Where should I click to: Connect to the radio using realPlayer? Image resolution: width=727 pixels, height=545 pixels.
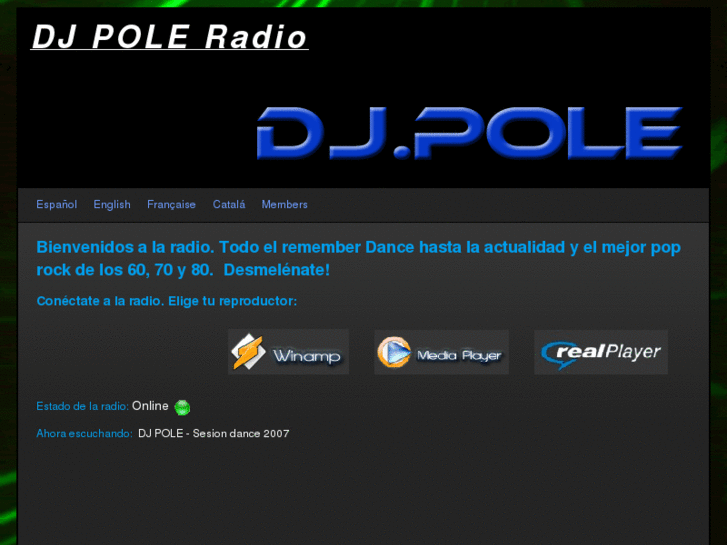[601, 352]
